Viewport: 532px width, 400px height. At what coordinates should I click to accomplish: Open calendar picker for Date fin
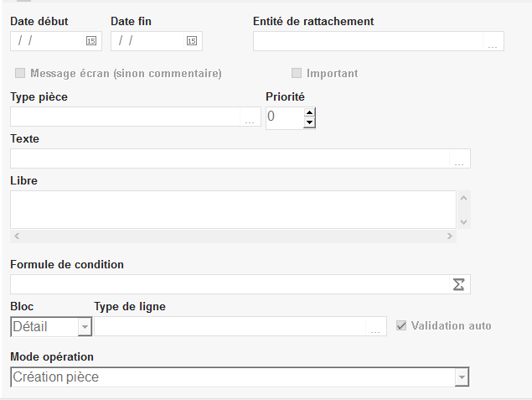coord(191,40)
